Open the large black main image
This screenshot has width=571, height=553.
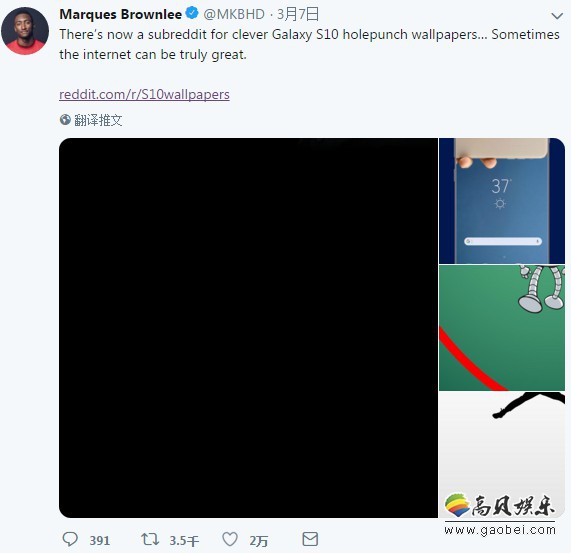(248, 328)
